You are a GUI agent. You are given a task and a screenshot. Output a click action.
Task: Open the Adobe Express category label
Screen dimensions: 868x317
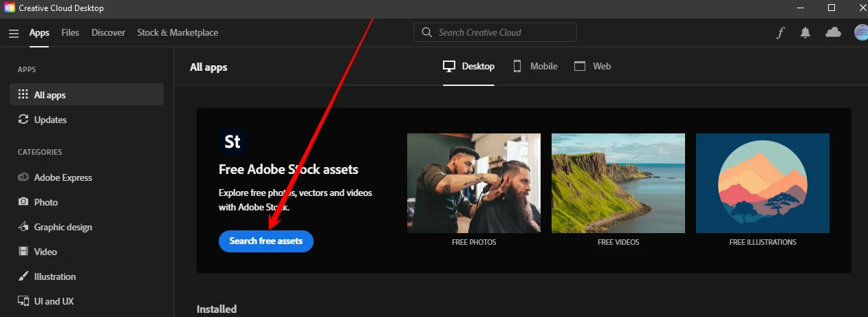tap(63, 177)
